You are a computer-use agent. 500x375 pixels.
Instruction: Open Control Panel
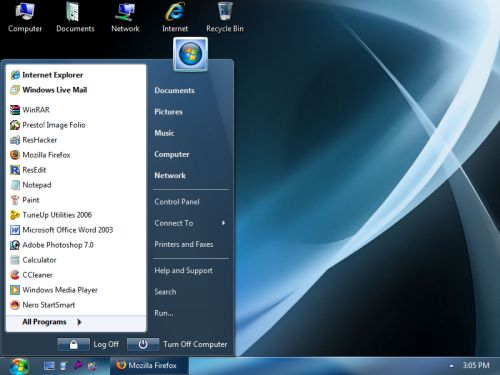(177, 202)
